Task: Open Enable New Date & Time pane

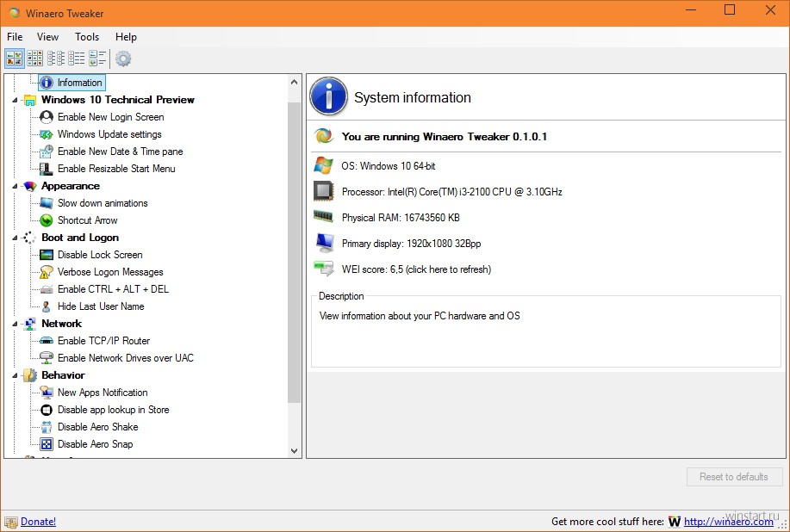Action: tap(120, 152)
